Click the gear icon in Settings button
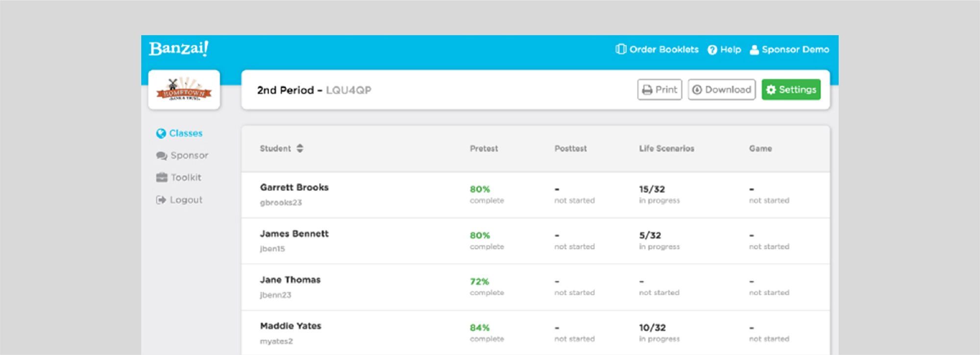 click(x=771, y=90)
